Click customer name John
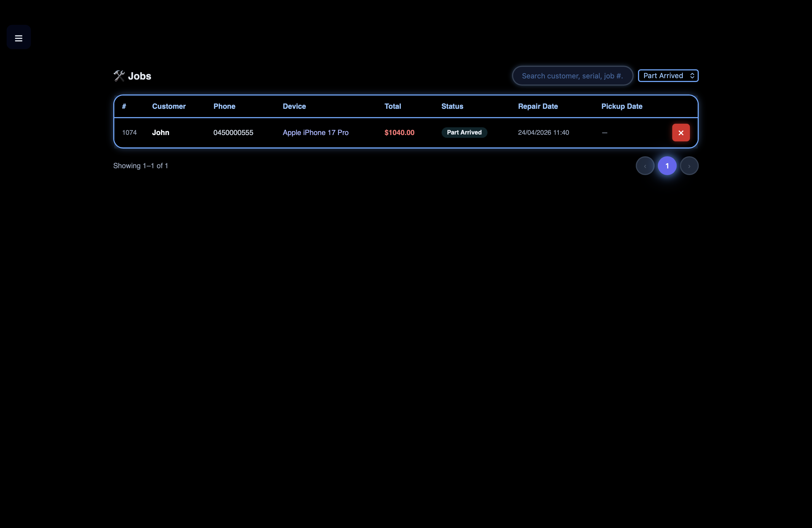Image resolution: width=812 pixels, height=528 pixels. tap(161, 133)
